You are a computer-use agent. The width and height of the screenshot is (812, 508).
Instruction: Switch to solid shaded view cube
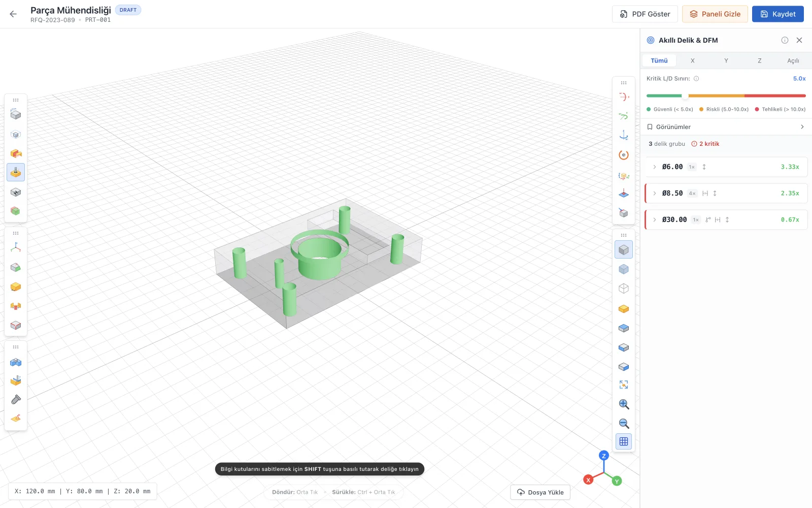624,249
